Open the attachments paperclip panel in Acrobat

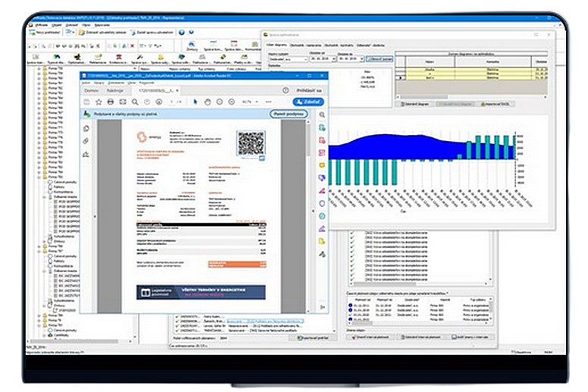[86, 141]
